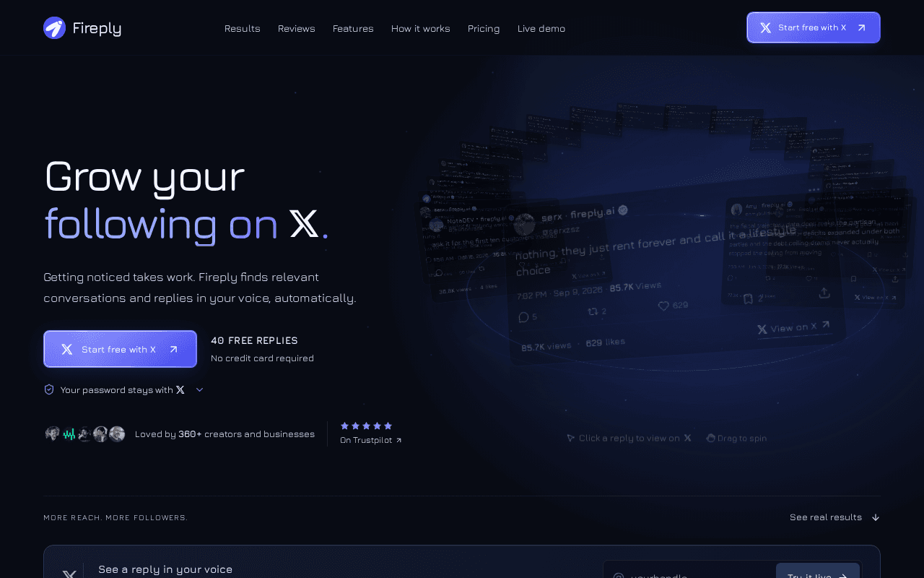Click the retweet icon on serx reply card

(593, 311)
